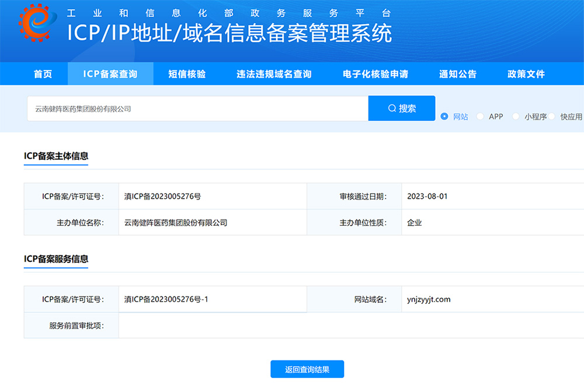Select the 网站 radio button
Image resolution: width=584 pixels, height=392 pixels.
click(444, 116)
